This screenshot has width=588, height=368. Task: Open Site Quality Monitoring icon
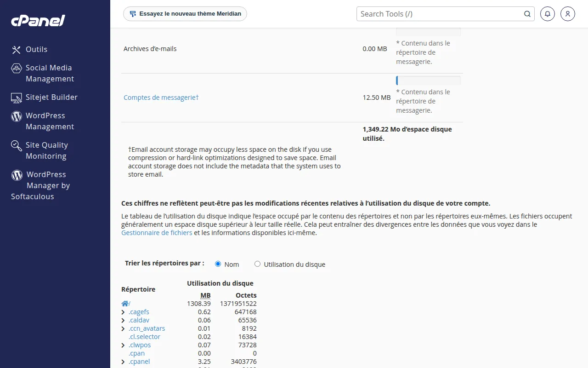(17, 145)
